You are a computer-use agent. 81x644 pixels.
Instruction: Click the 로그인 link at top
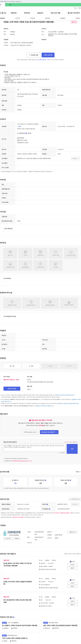coord(75,8)
